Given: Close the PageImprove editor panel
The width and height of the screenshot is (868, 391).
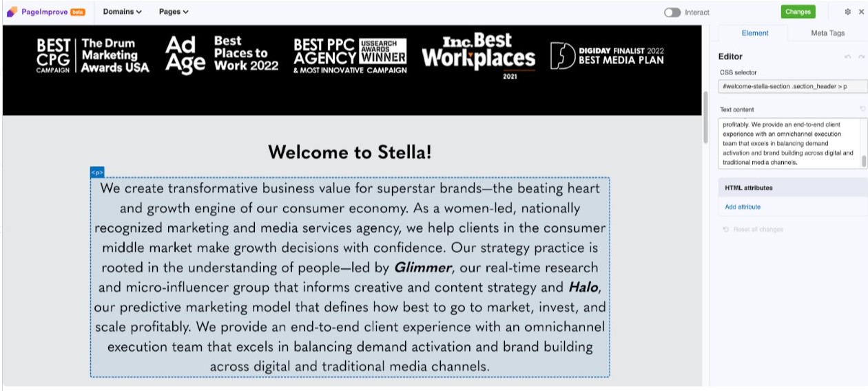Looking at the screenshot, I should tap(860, 12).
